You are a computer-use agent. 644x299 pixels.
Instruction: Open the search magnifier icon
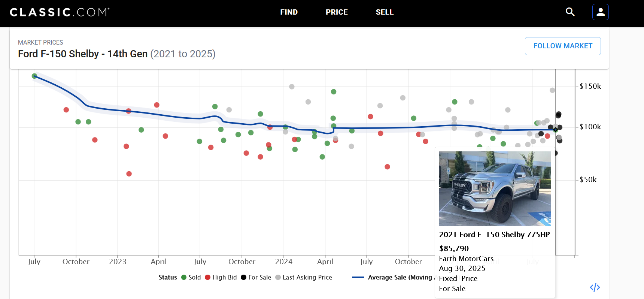(x=570, y=12)
